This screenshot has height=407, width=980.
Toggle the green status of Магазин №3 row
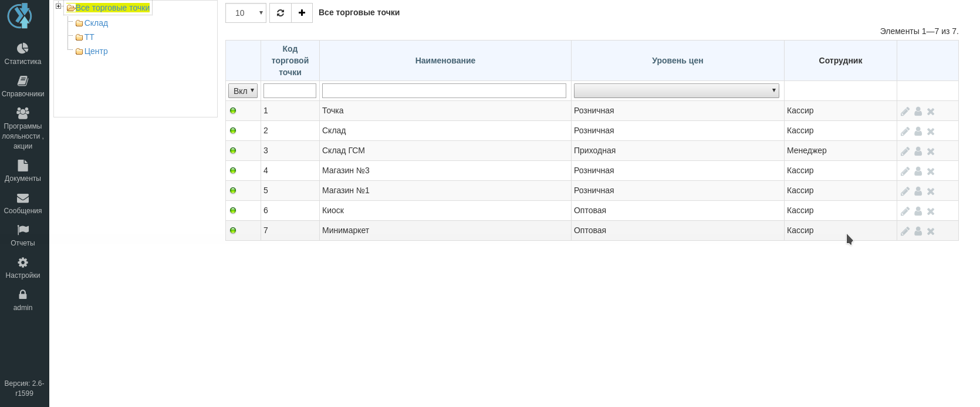pyautogui.click(x=233, y=170)
